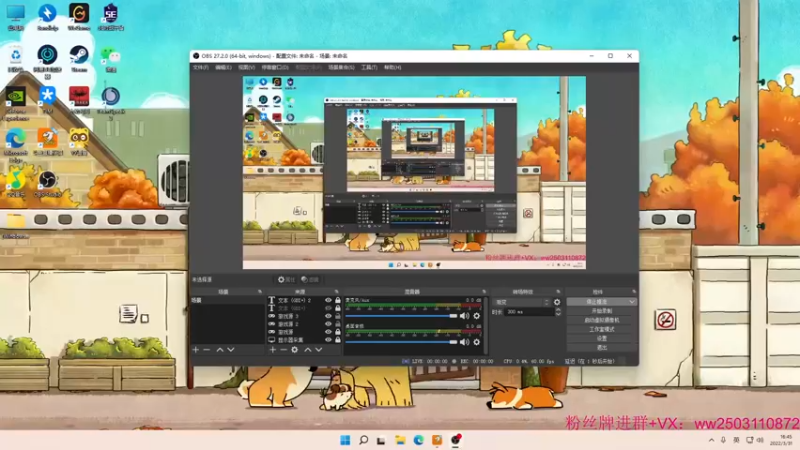Open the This PC desktop icon
The image size is (800, 450).
tap(15, 17)
